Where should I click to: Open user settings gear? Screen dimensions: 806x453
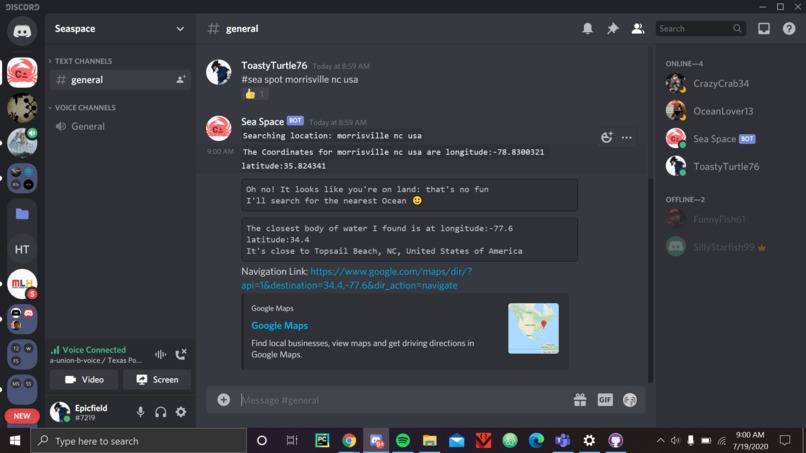click(x=181, y=412)
